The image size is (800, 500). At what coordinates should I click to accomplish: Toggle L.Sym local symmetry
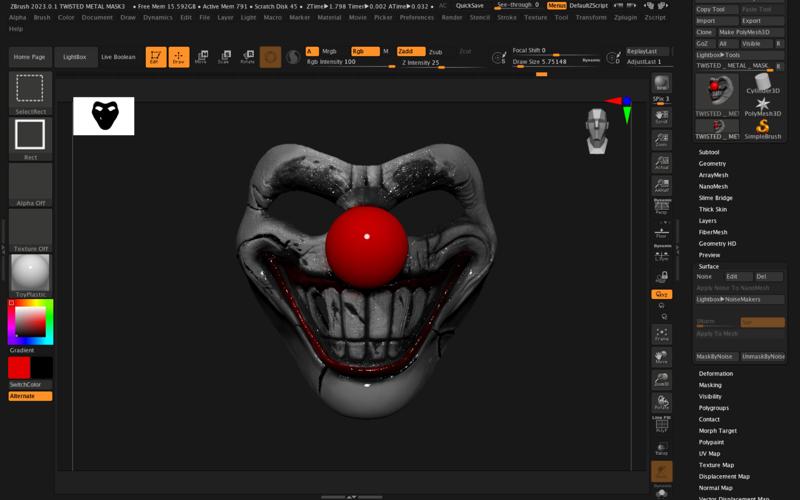point(662,255)
